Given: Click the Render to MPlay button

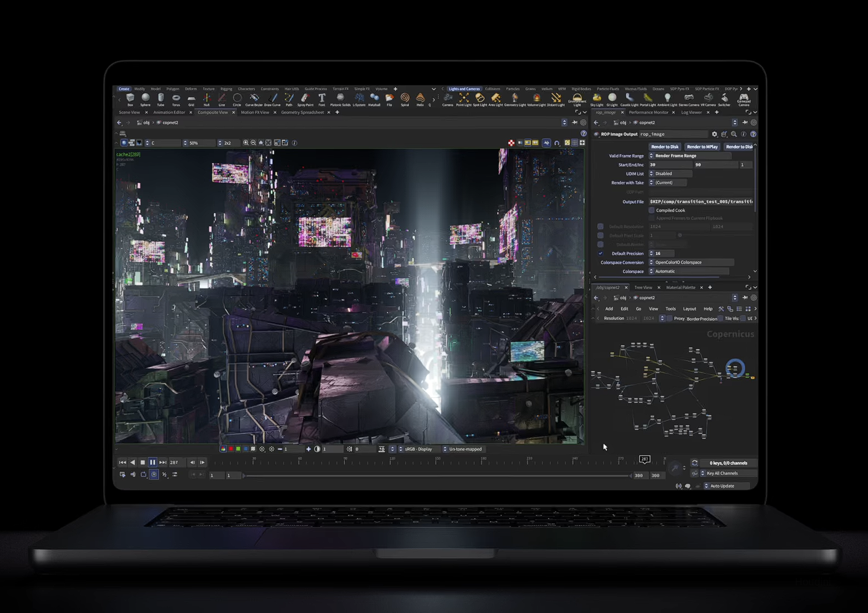Looking at the screenshot, I should pos(703,147).
